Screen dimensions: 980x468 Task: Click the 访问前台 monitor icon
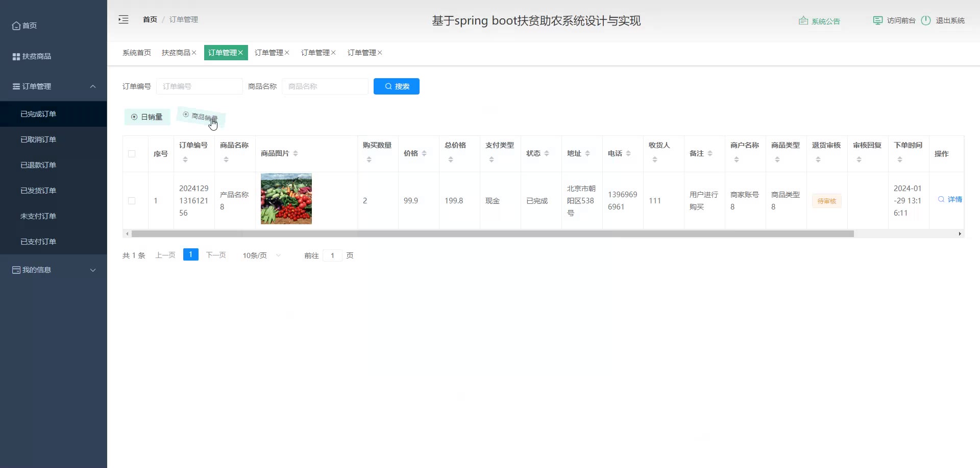(x=877, y=20)
